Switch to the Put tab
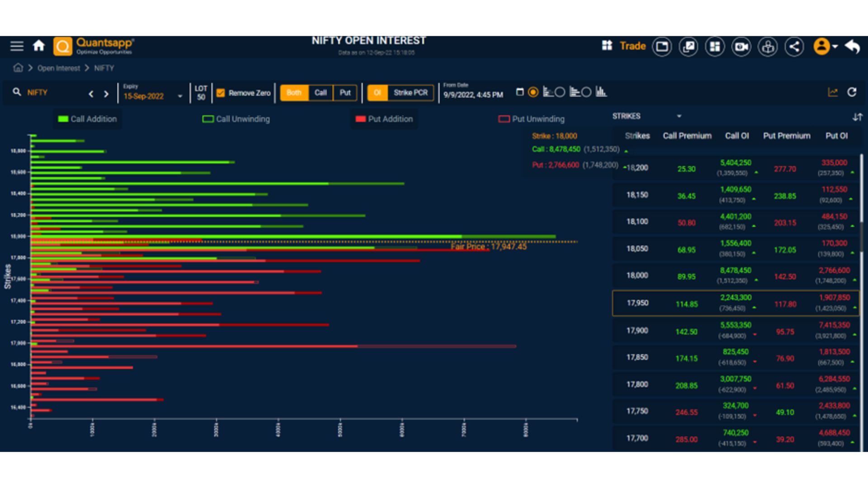 click(x=345, y=93)
